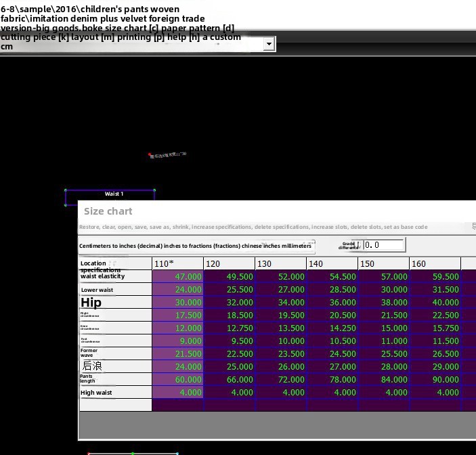Click the red point marker on canvas

tap(150, 155)
